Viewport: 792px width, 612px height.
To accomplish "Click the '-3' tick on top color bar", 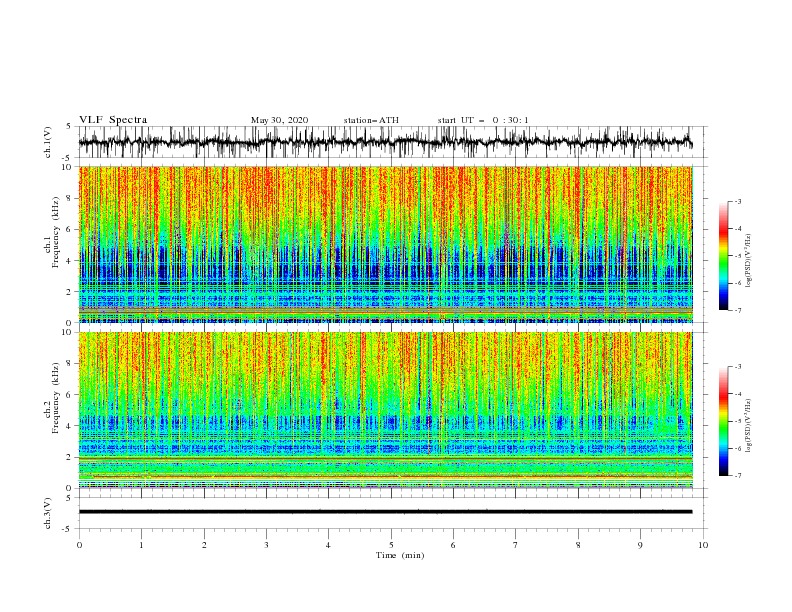I will [x=738, y=201].
